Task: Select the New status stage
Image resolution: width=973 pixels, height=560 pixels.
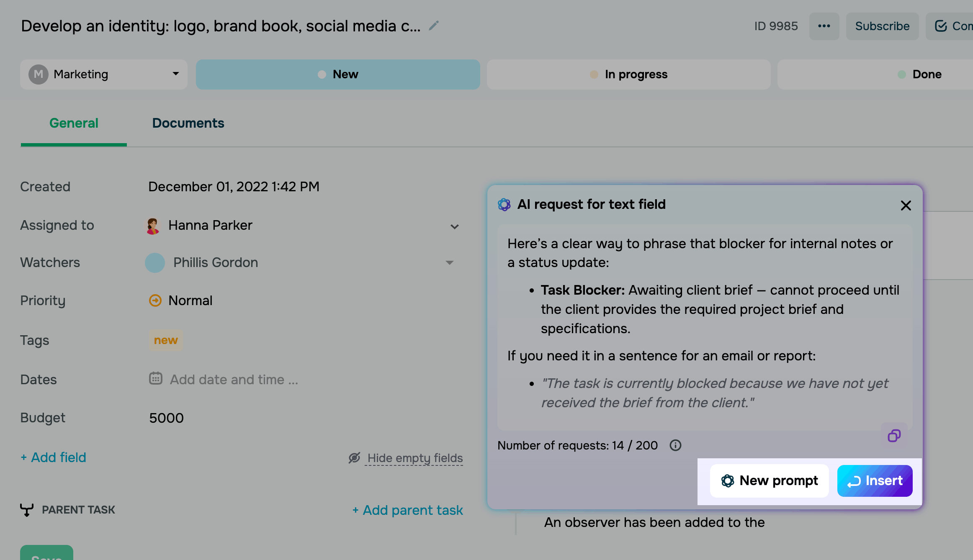Action: (x=337, y=74)
